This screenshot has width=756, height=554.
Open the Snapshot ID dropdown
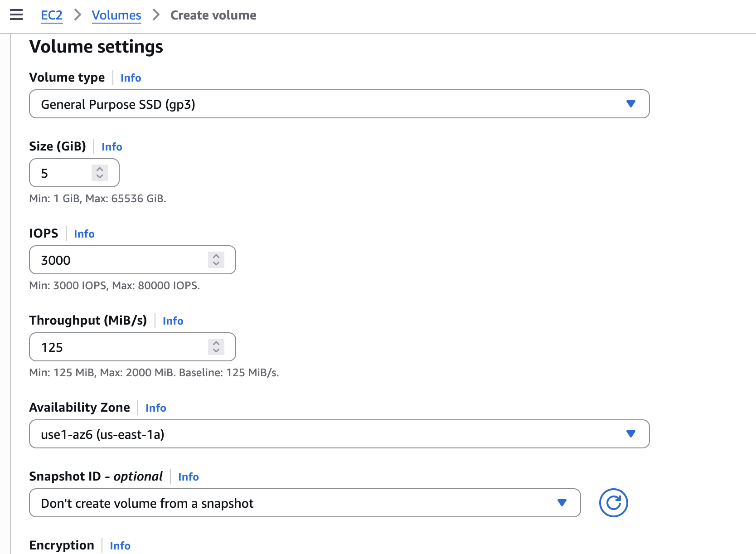click(x=305, y=503)
